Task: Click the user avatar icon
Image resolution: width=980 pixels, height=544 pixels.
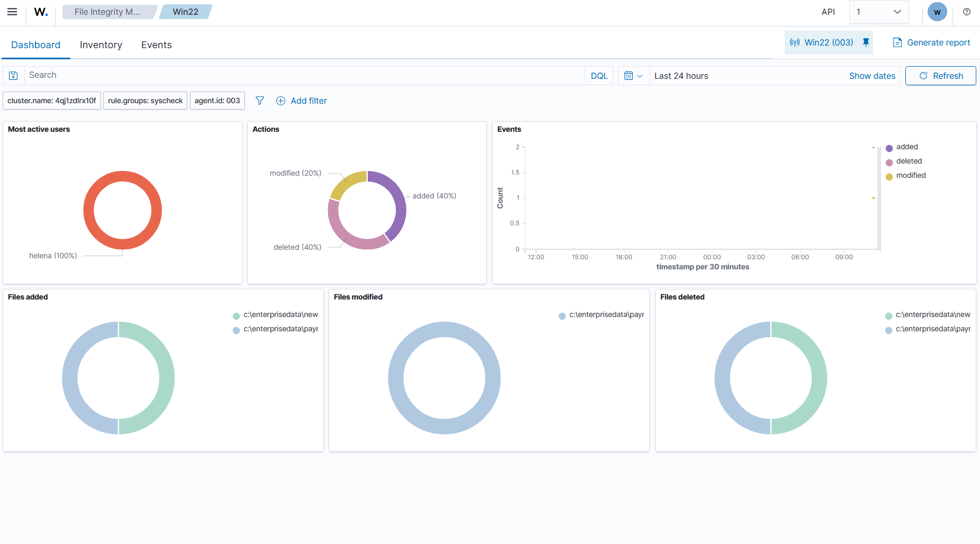Action: (x=937, y=12)
